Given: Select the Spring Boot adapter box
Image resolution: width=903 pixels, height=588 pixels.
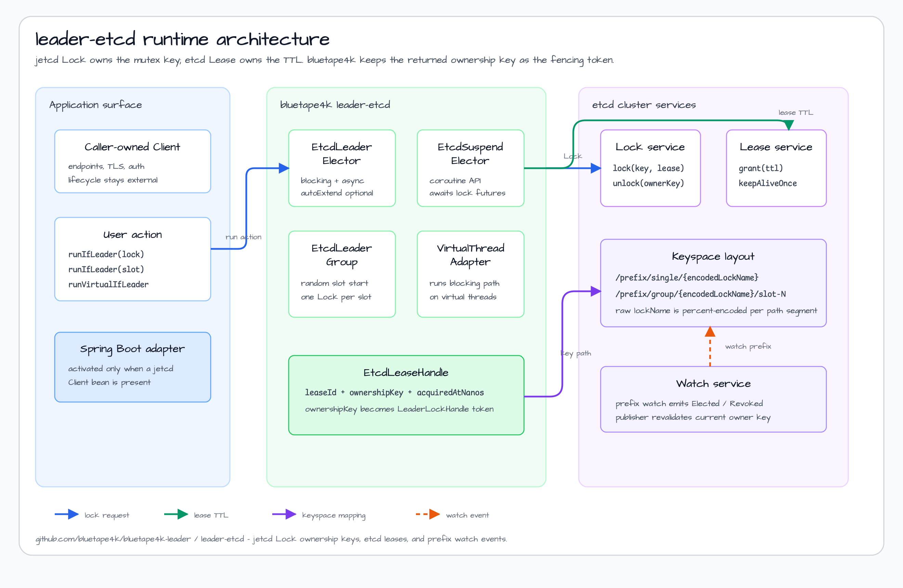Looking at the screenshot, I should (x=132, y=367).
